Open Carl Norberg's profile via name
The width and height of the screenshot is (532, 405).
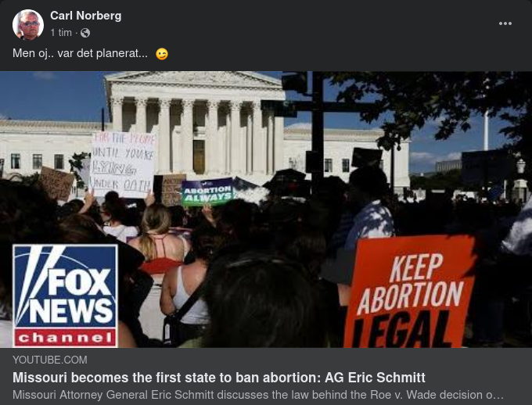tap(85, 16)
